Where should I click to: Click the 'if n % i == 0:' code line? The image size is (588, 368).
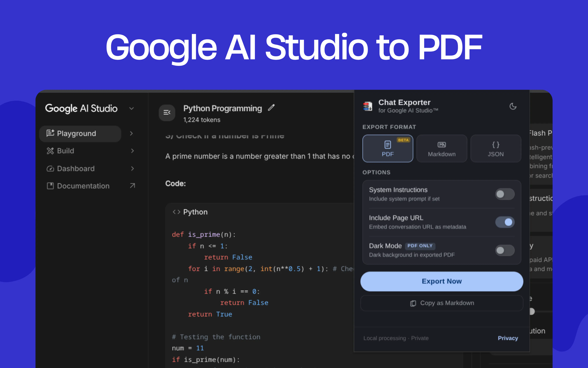pos(232,292)
